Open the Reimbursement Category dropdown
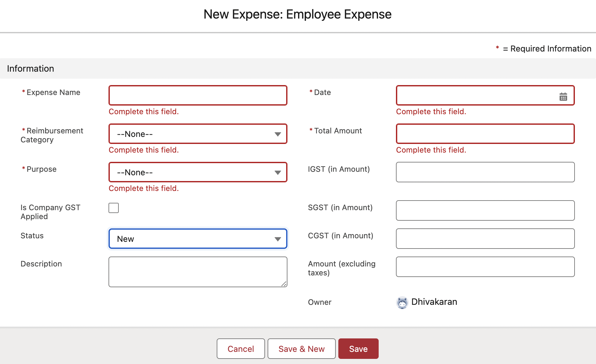Viewport: 596px width, 364px height. tap(198, 134)
